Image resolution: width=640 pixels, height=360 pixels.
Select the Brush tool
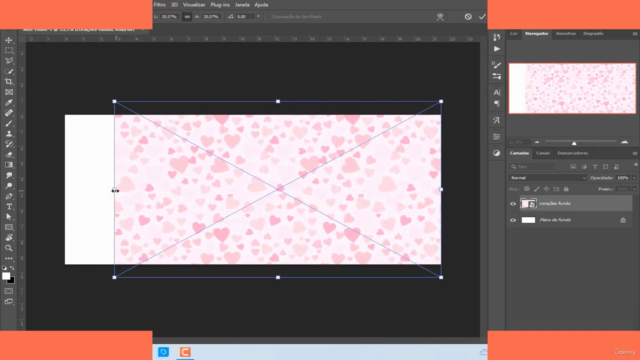tap(9, 123)
